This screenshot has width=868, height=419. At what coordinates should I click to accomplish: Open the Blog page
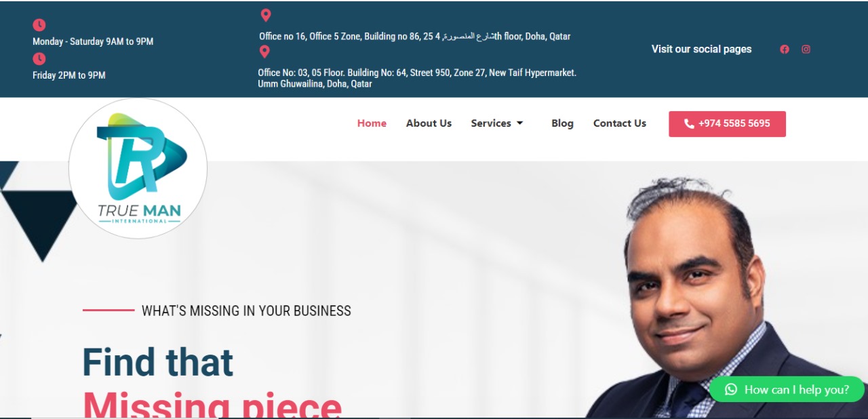562,123
